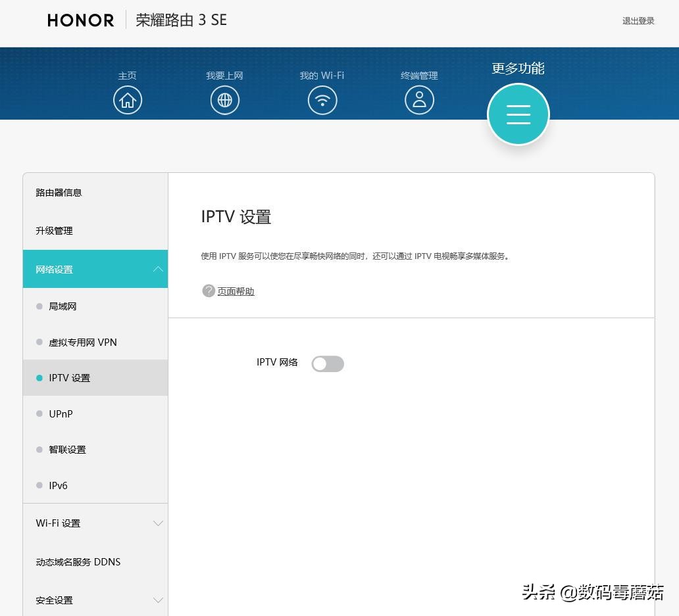Viewport: 679px width, 616px height.
Task: Select the UPnP sidebar option
Action: click(x=61, y=414)
